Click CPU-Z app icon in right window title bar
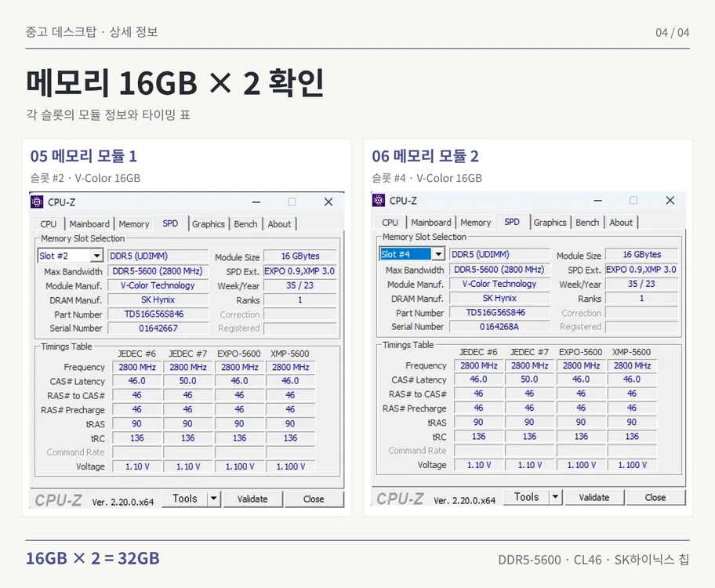Viewport: 715px width, 588px height. pyautogui.click(x=379, y=200)
